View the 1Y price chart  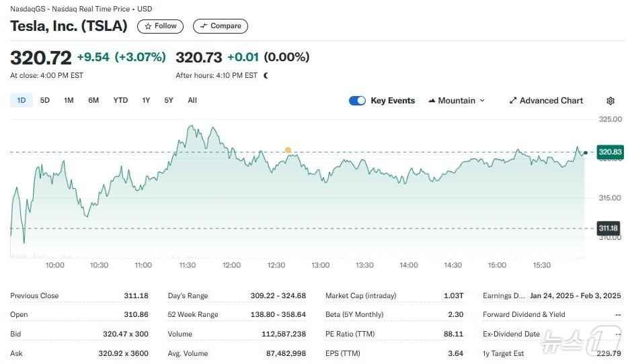pos(146,101)
